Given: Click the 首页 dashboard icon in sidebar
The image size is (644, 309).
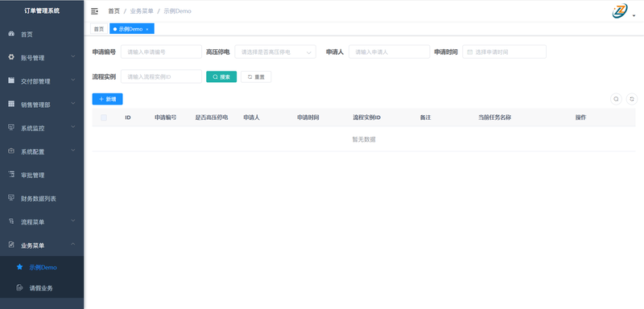Looking at the screenshot, I should pyautogui.click(x=11, y=34).
